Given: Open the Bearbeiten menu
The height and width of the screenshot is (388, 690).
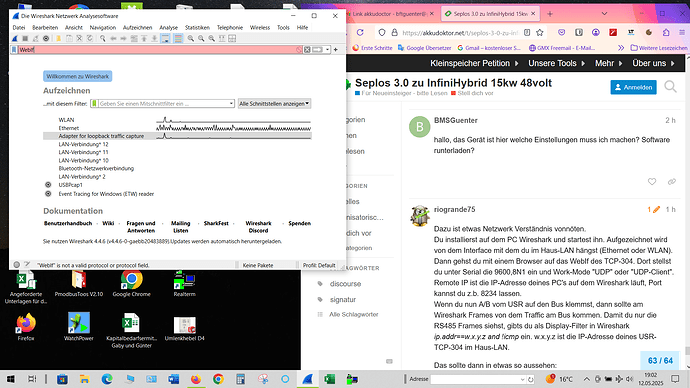Looking at the screenshot, I should click(x=45, y=27).
